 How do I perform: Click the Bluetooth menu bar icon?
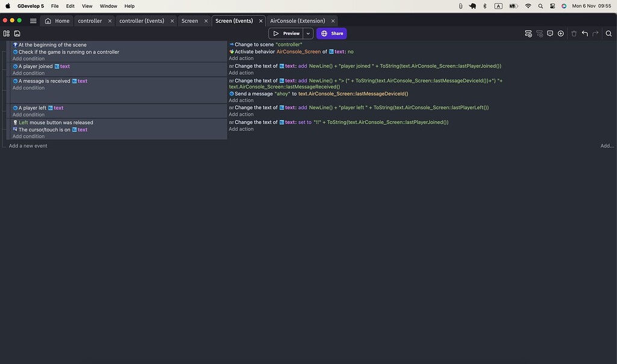pos(485,6)
